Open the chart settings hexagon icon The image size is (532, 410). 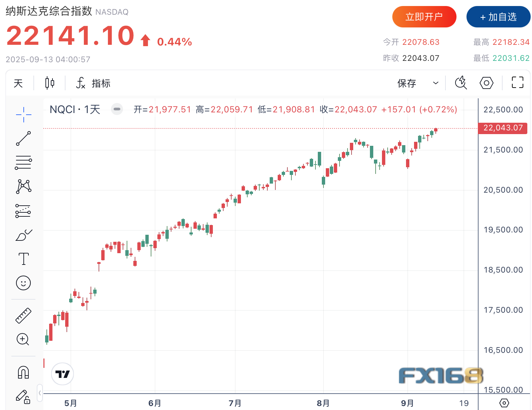(486, 83)
